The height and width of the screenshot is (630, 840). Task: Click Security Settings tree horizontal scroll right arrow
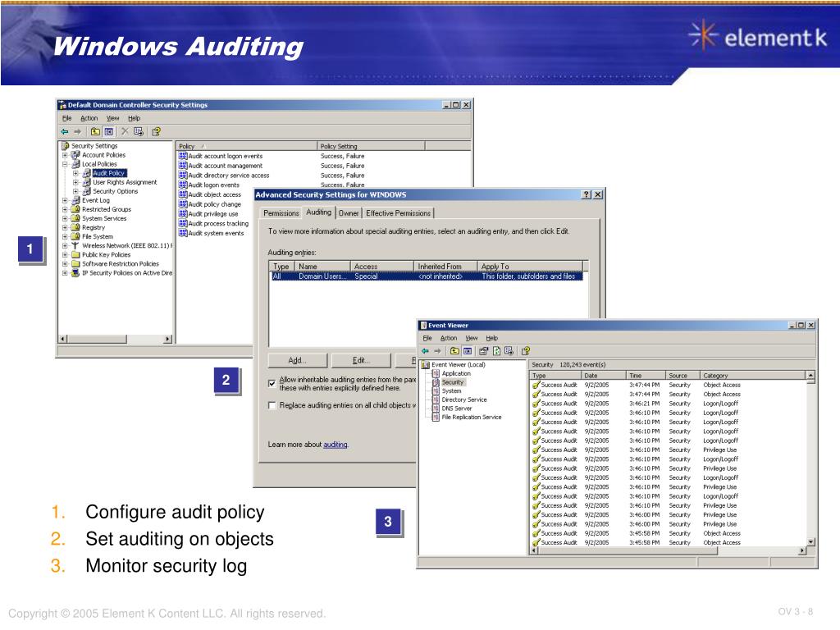point(167,339)
